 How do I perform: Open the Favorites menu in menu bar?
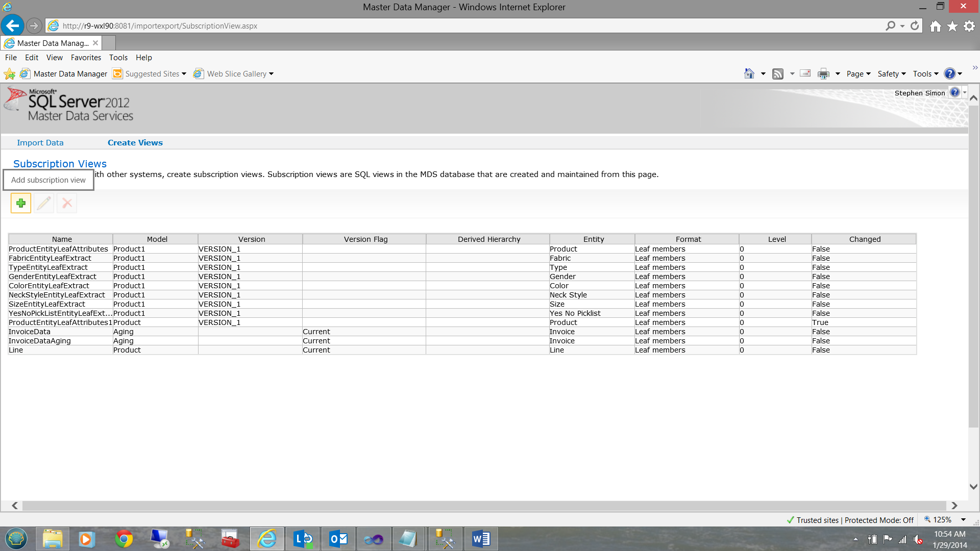86,57
